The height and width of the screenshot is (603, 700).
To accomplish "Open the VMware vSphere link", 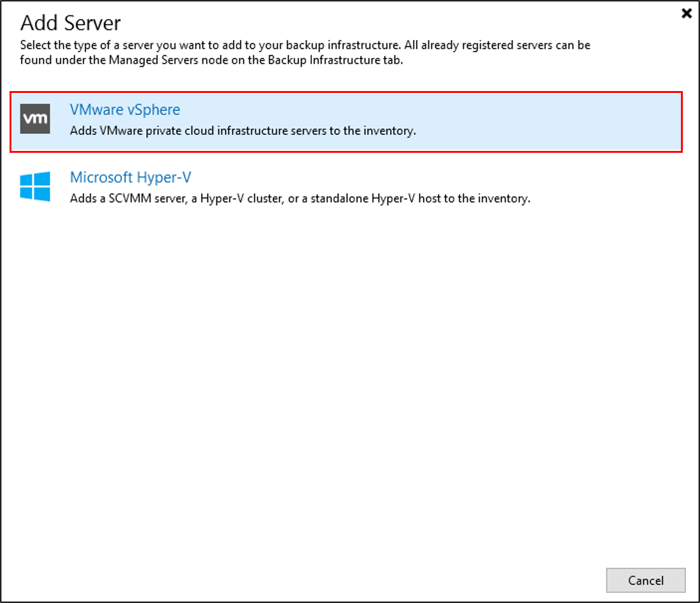I will click(125, 110).
